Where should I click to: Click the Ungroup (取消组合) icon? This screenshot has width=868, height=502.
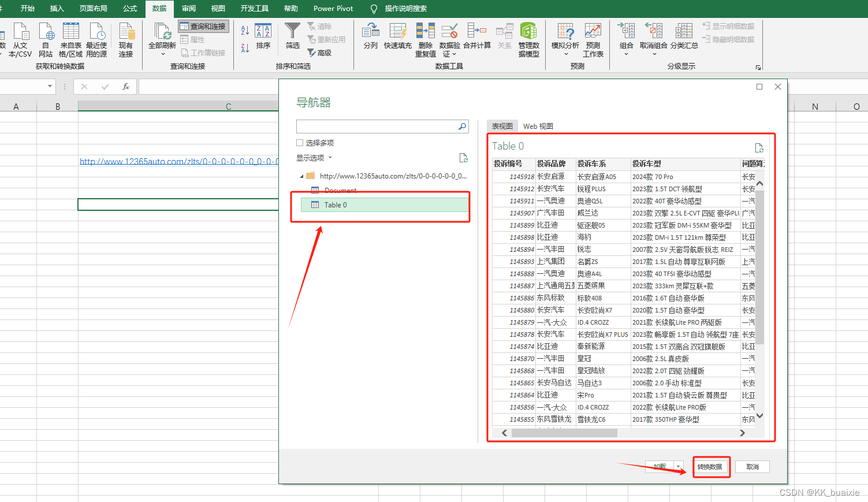pos(654,31)
